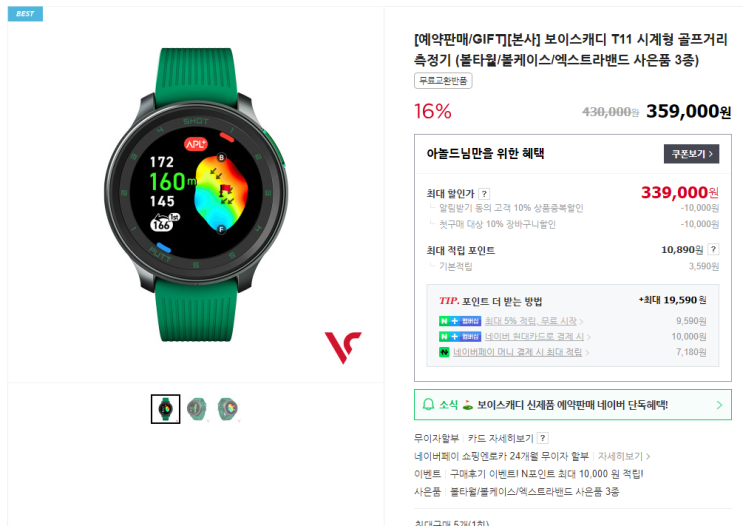Select the third watch thumbnail
This screenshot has width=743, height=526.
coord(228,409)
